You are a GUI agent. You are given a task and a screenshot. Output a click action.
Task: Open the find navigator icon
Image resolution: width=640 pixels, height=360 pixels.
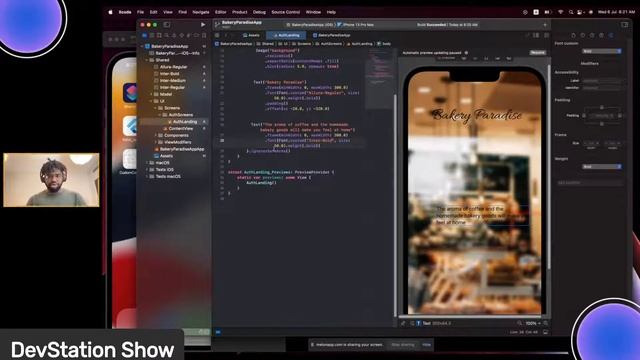point(167,36)
